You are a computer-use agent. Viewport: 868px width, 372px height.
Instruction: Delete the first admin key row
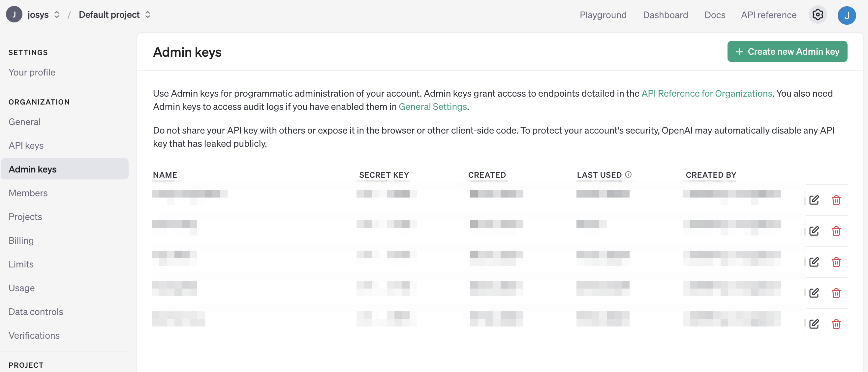coord(836,200)
